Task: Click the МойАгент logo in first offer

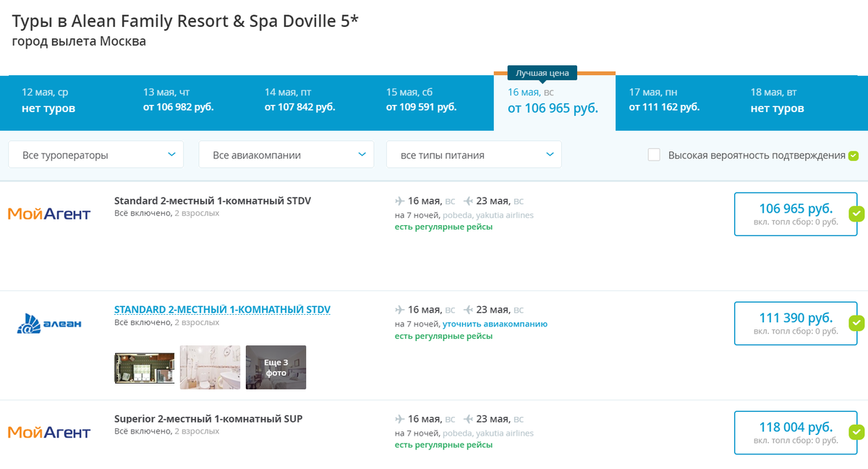Action: pyautogui.click(x=49, y=214)
